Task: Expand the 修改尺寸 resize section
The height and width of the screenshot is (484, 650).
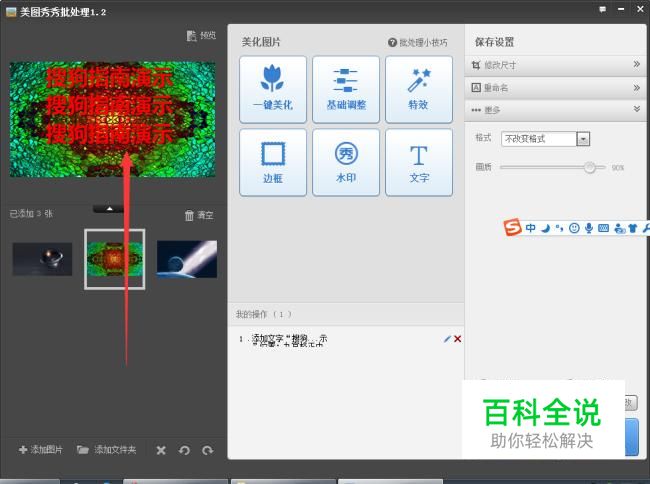Action: 555,65
